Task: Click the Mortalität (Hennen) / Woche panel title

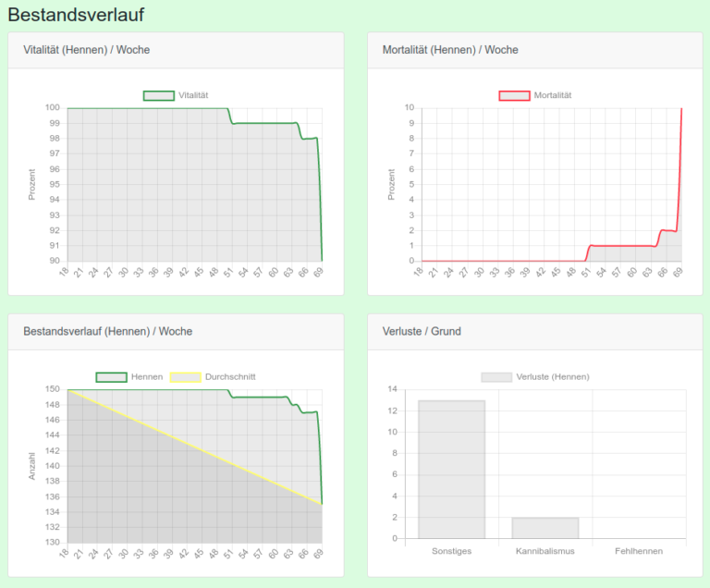Action: pyautogui.click(x=450, y=50)
